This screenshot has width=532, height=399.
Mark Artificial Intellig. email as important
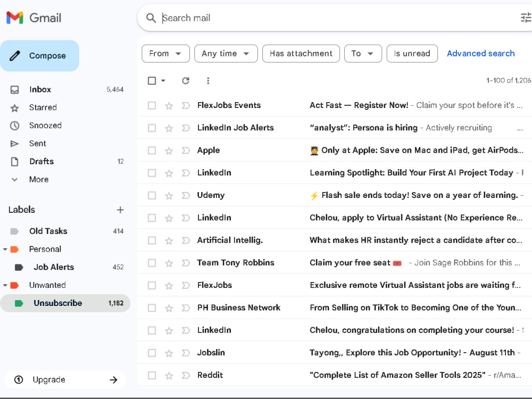click(x=186, y=240)
